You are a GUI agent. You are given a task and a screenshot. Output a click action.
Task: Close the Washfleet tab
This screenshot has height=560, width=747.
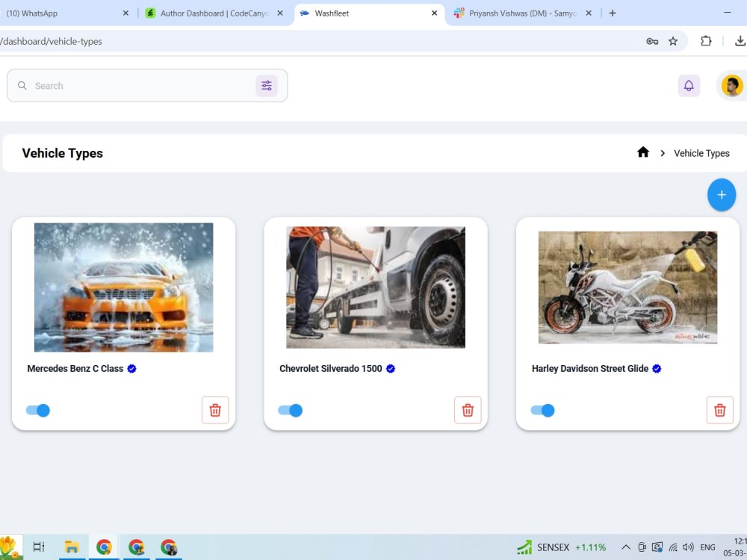pos(434,13)
